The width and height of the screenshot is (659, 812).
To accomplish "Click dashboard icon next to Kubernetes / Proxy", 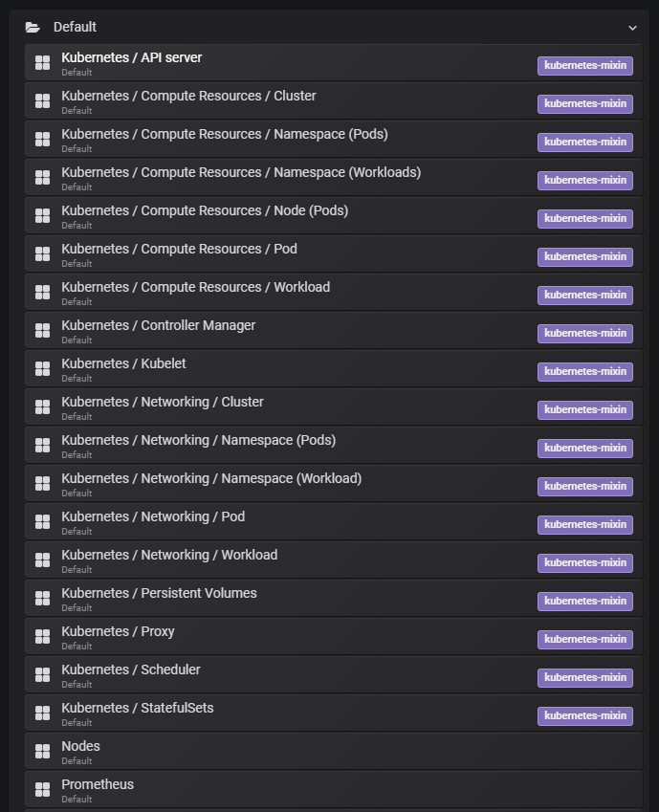I will pos(42,637).
